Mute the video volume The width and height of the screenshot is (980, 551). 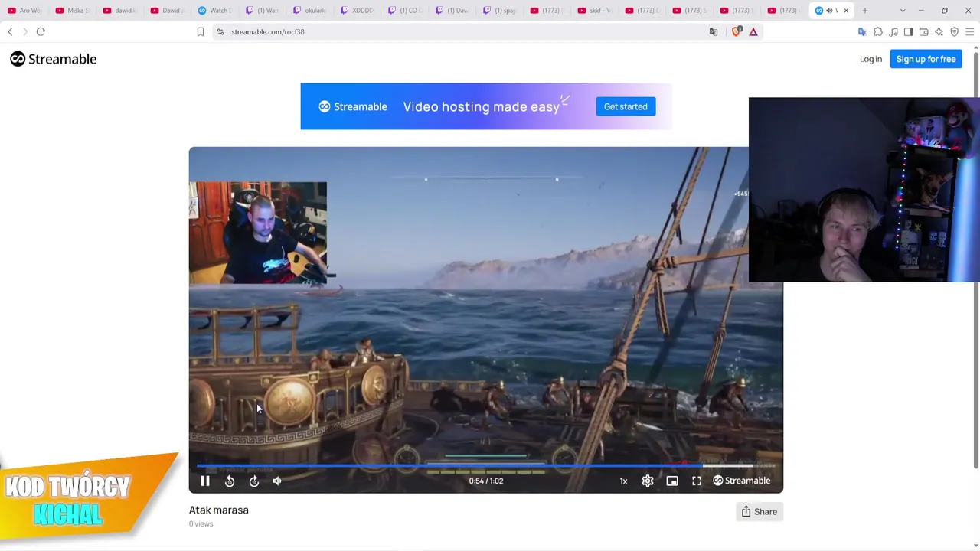click(x=277, y=481)
